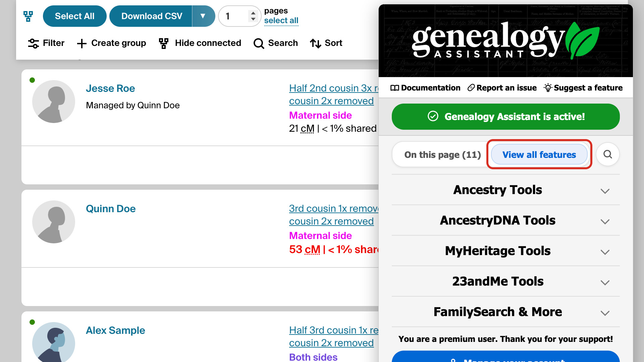Switch to View all features tab
This screenshot has height=362, width=644.
coord(539,155)
